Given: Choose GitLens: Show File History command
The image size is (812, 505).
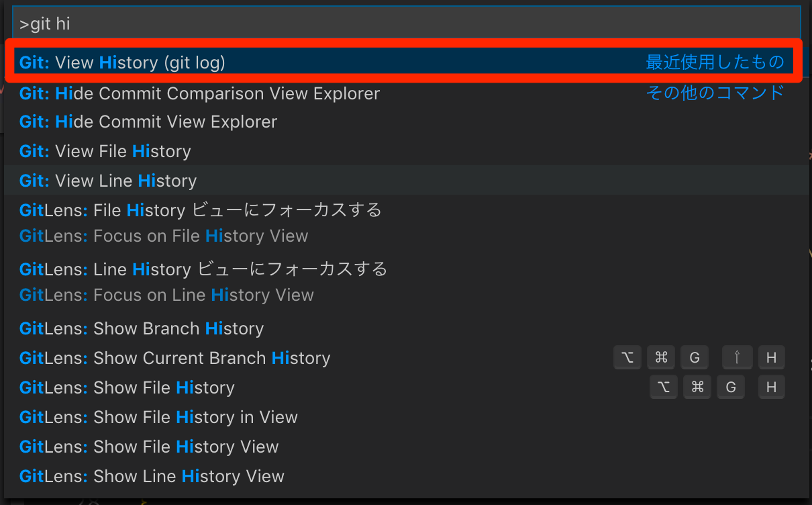Looking at the screenshot, I should (406, 387).
